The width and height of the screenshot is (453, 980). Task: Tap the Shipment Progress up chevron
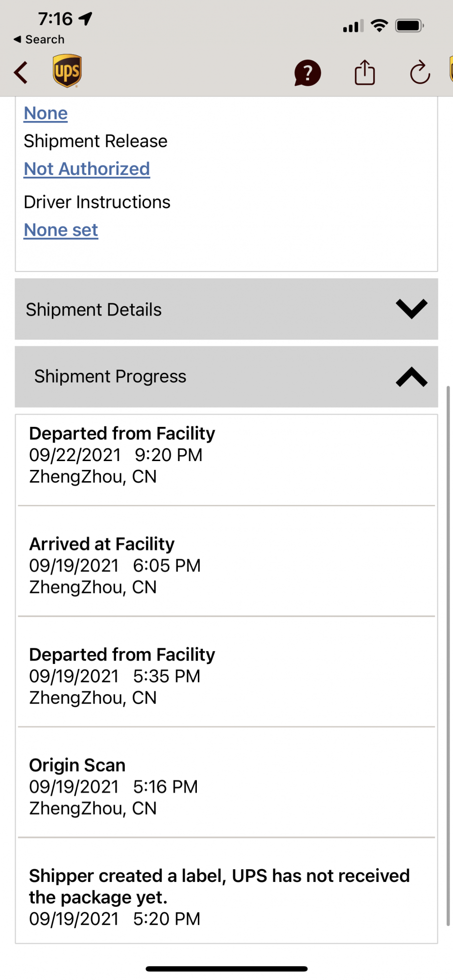411,377
